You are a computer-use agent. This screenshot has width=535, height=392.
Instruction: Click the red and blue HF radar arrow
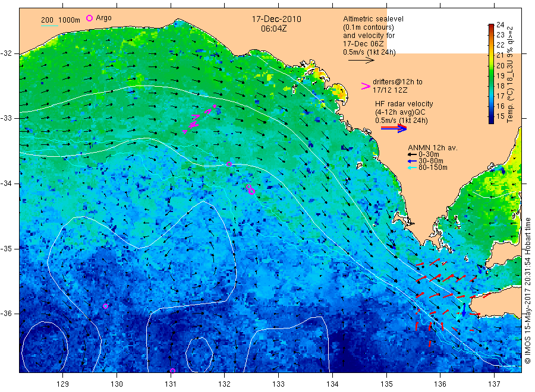[394, 128]
